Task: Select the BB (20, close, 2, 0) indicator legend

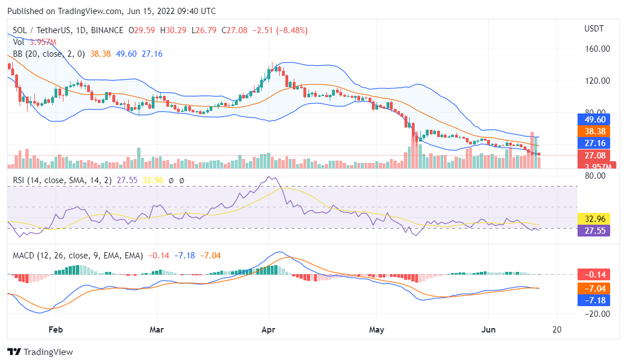Action: 49,54
